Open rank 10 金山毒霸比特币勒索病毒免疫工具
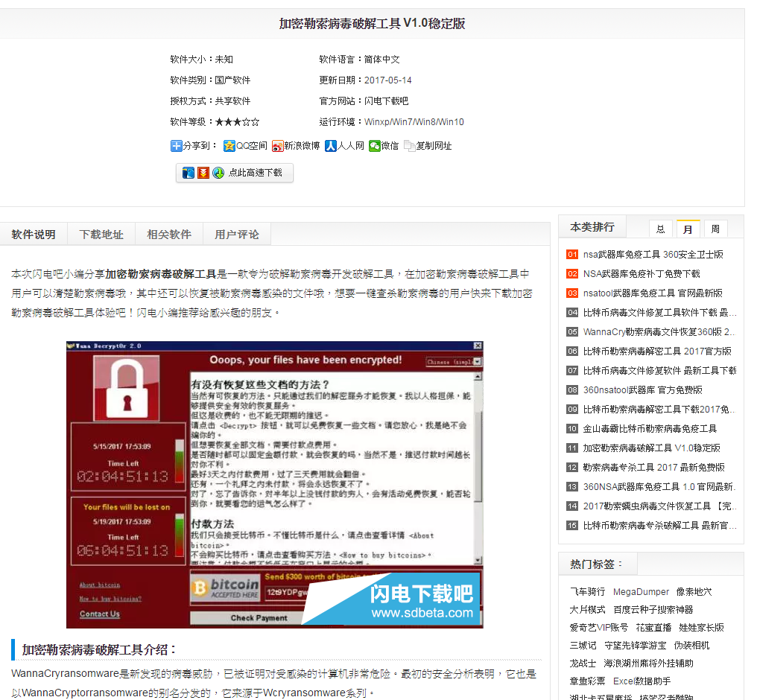757x700 pixels. pyautogui.click(x=650, y=428)
